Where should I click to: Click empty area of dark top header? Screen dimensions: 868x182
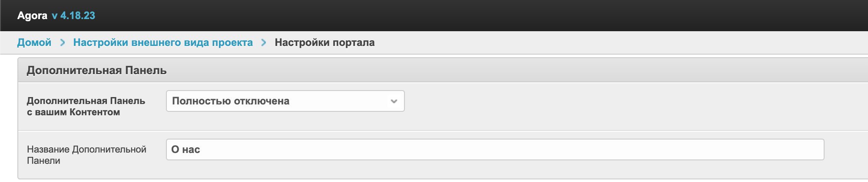(x=478, y=16)
